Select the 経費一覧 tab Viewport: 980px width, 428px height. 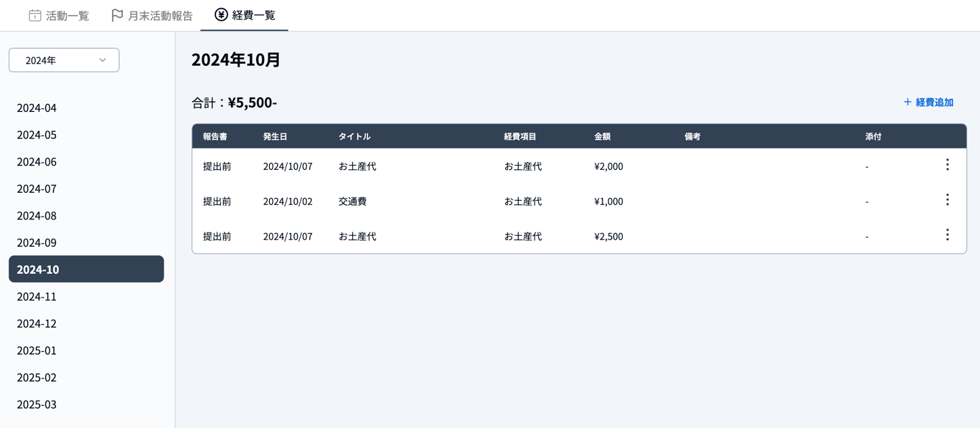pos(245,15)
